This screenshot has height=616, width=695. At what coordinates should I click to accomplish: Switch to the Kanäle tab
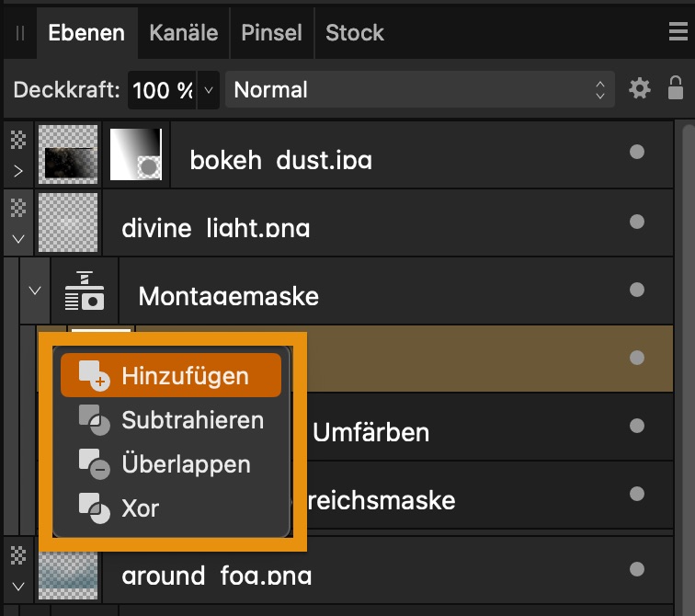(x=184, y=32)
